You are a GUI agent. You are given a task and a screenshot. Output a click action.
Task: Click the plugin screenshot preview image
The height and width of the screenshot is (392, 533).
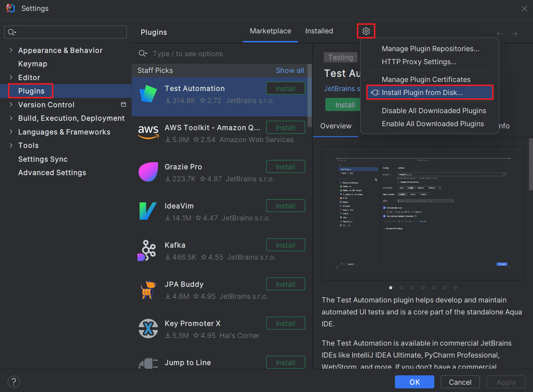tap(423, 213)
